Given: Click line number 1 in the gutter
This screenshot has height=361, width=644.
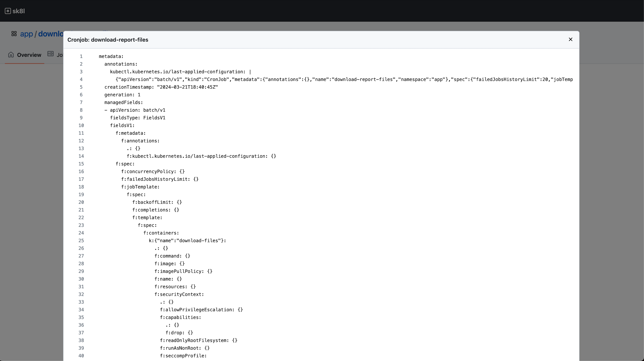Looking at the screenshot, I should 81,57.
